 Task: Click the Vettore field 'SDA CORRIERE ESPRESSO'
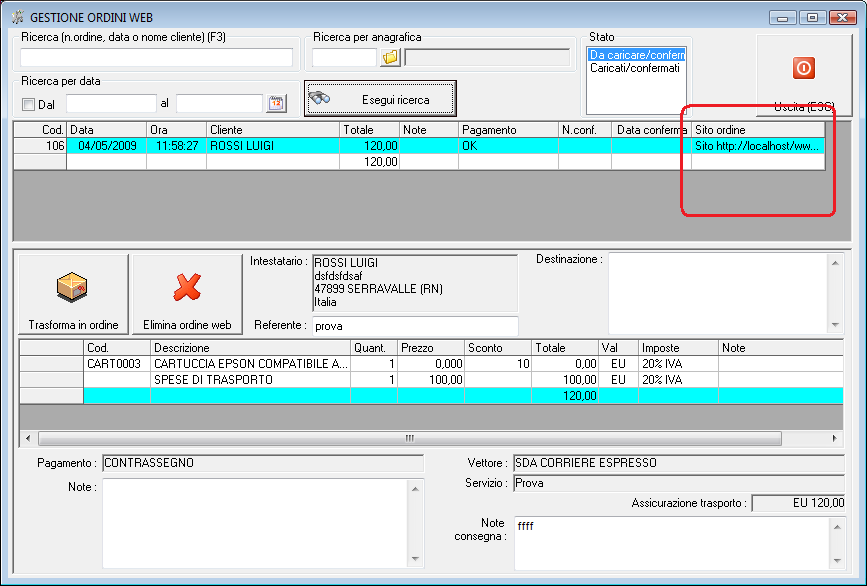pos(678,463)
